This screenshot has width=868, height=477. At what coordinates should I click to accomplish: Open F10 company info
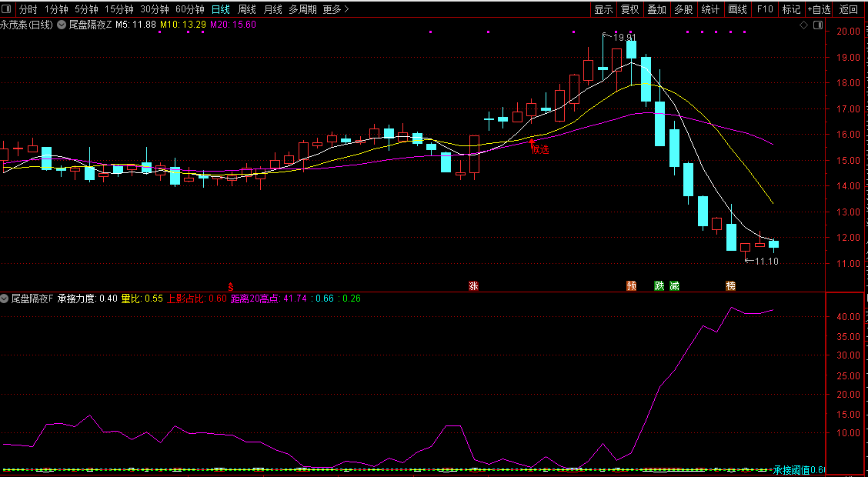765,9
